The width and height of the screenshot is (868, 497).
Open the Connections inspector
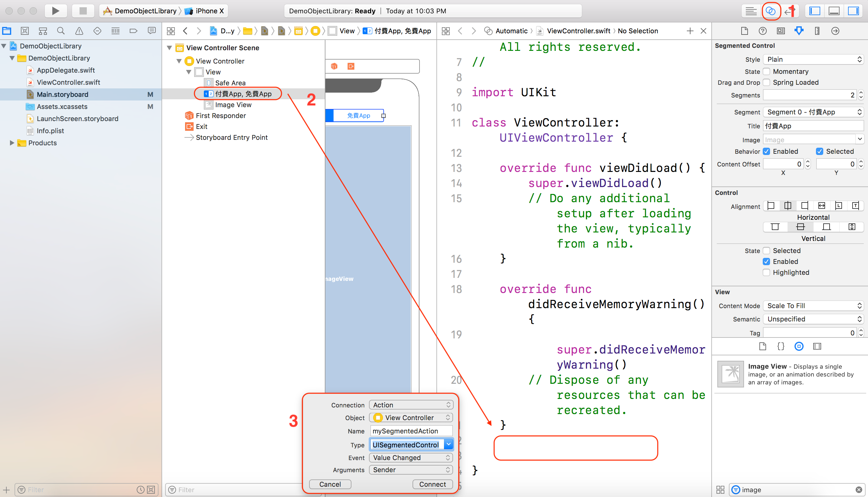click(x=835, y=31)
